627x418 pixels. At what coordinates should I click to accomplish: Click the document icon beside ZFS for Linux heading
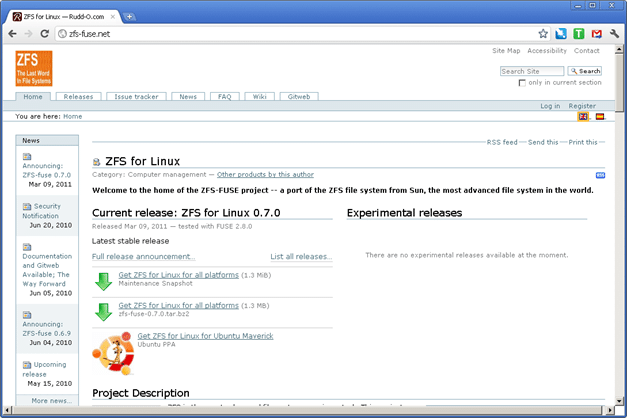96,162
